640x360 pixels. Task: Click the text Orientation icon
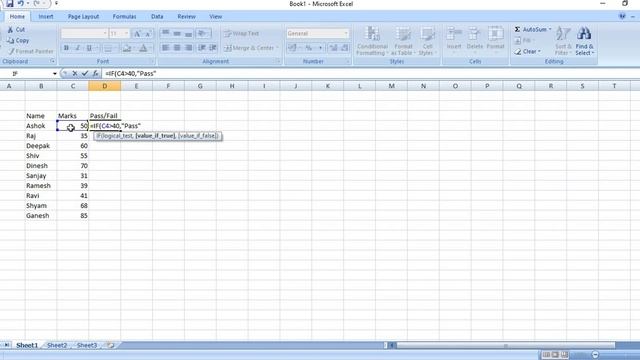point(202,33)
